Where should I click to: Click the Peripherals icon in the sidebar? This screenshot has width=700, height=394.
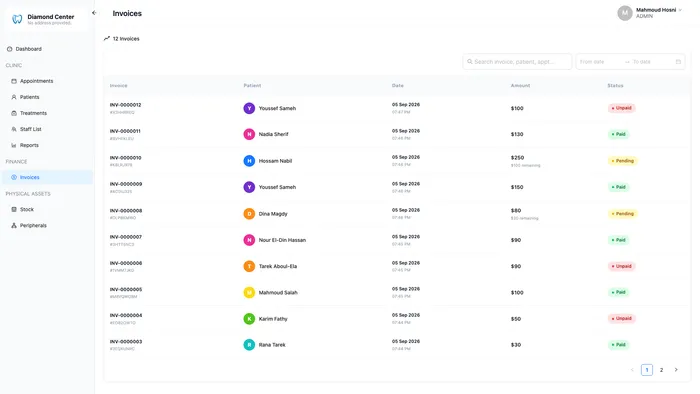pyautogui.click(x=14, y=226)
